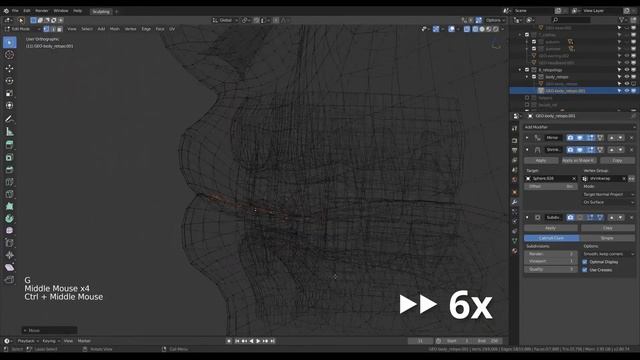Hide GEO-body_retopo.001 via its eye icon
Viewport: 640px width, 360px height.
627,91
